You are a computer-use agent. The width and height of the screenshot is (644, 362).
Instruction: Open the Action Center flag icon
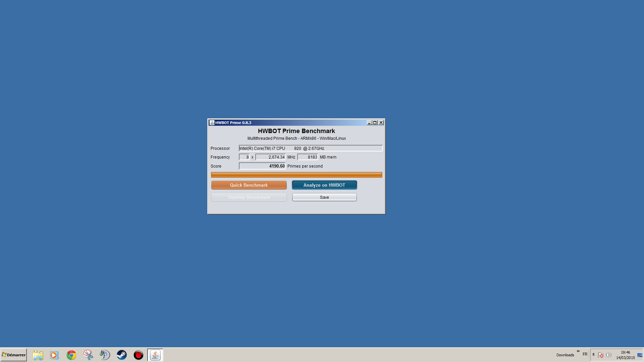tap(601, 355)
